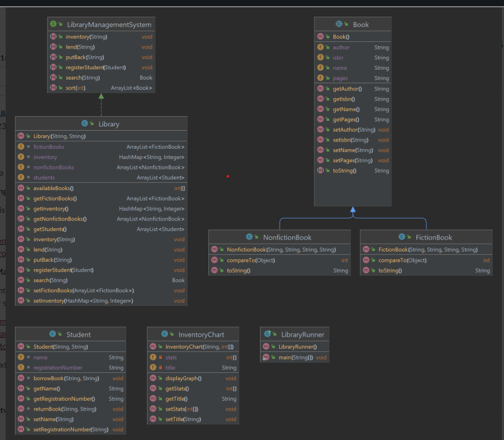This screenshot has width=504, height=440.
Task: Click the private lock icon beside title field
Action: click(x=160, y=367)
